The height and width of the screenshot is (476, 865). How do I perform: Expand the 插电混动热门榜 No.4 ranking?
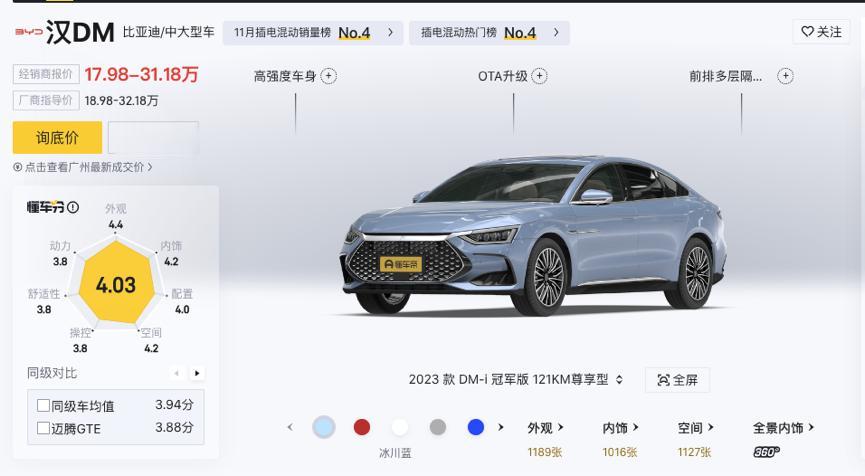[x=489, y=33]
